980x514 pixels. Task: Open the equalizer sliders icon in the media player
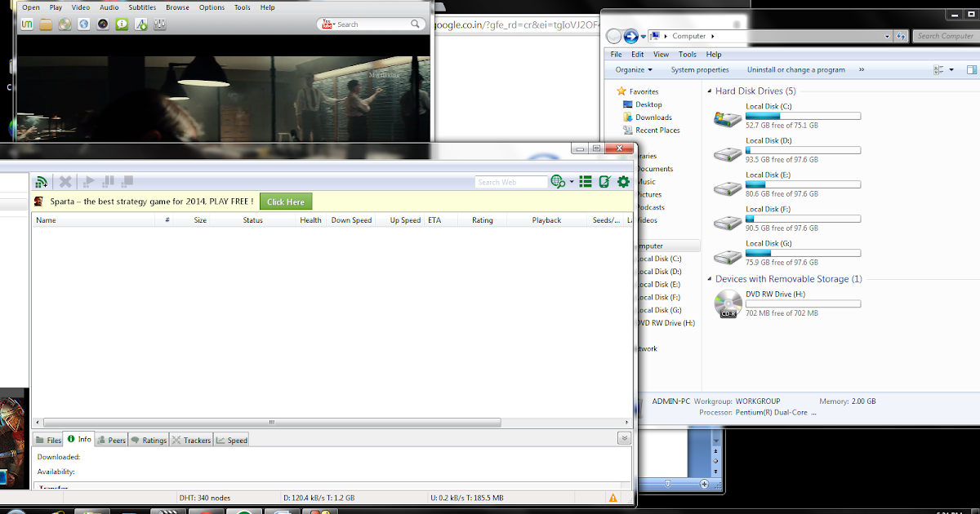pyautogui.click(x=160, y=24)
